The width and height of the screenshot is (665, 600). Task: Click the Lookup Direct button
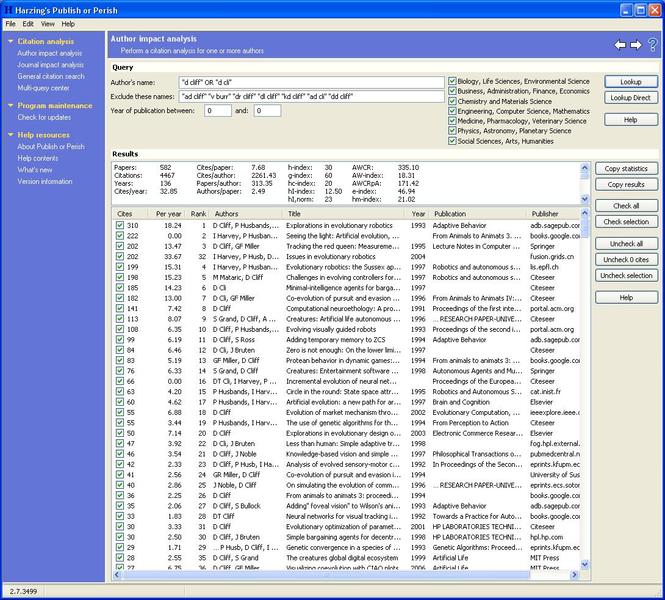tap(631, 98)
